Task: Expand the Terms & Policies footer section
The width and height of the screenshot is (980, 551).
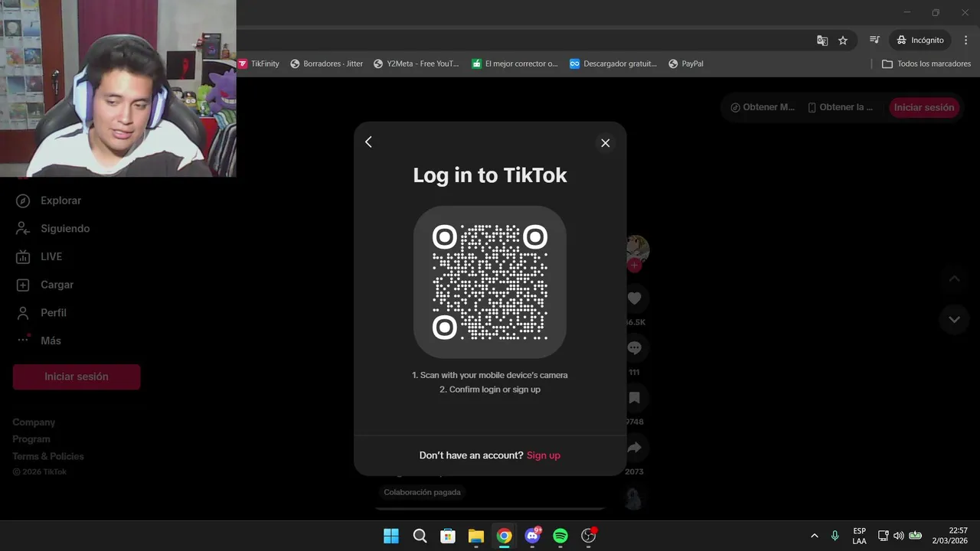Action: (x=48, y=456)
